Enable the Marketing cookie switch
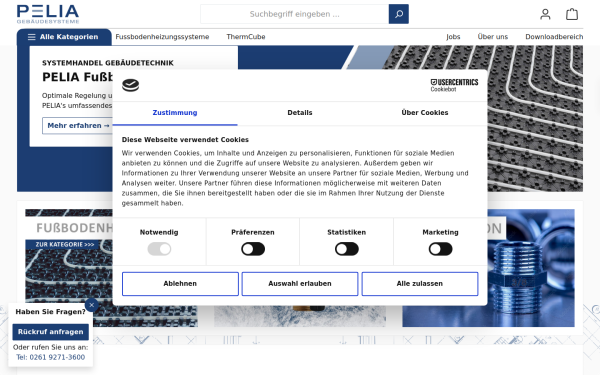 coord(440,249)
